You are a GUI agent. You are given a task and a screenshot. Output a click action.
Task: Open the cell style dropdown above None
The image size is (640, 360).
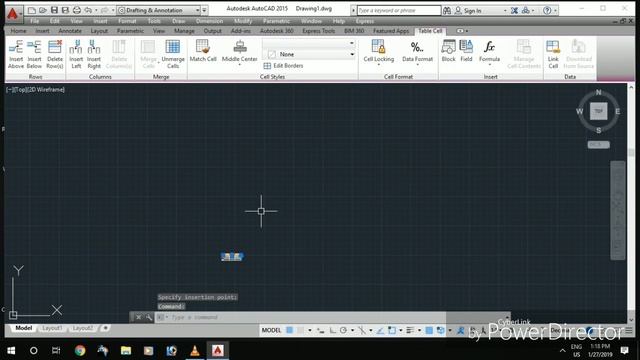309,43
